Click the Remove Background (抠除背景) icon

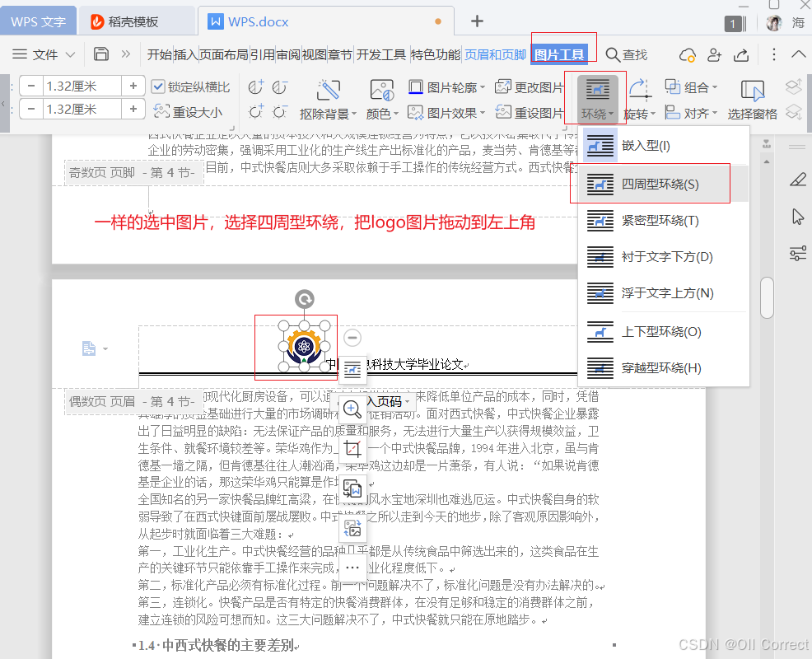point(329,90)
